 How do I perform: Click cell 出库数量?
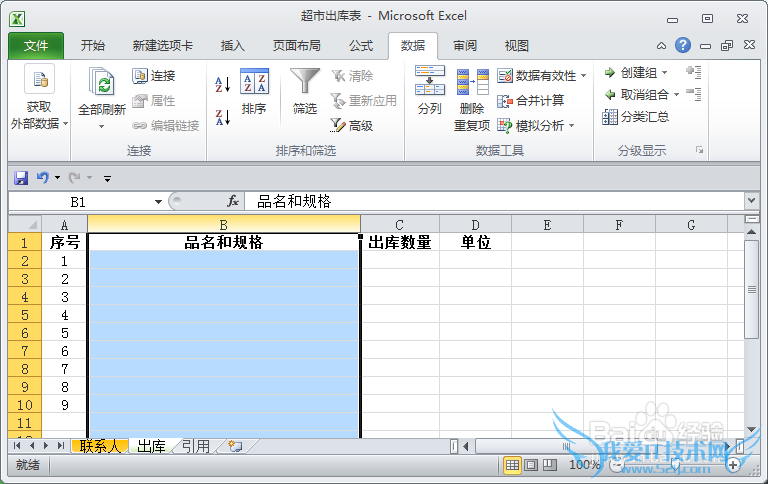400,242
